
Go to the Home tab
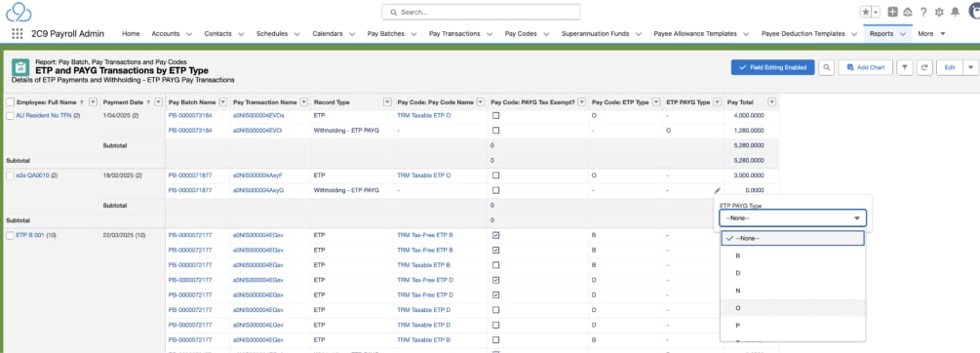pyautogui.click(x=131, y=34)
